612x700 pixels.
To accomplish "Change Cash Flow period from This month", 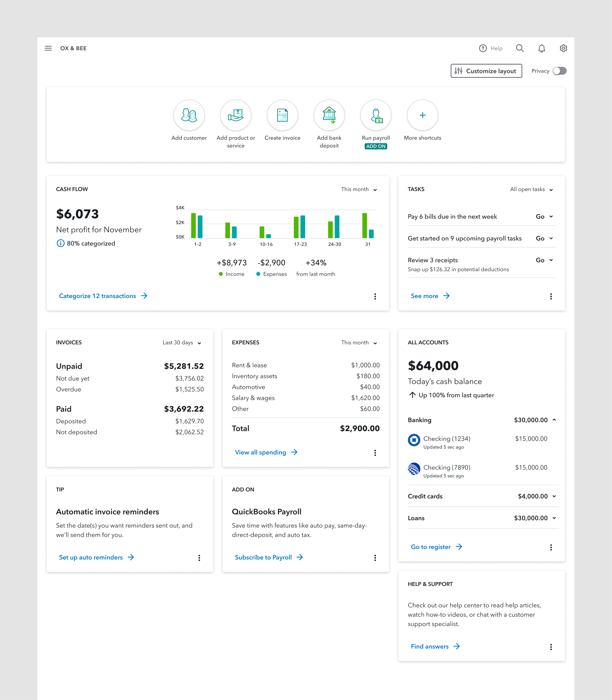I will pyautogui.click(x=359, y=189).
